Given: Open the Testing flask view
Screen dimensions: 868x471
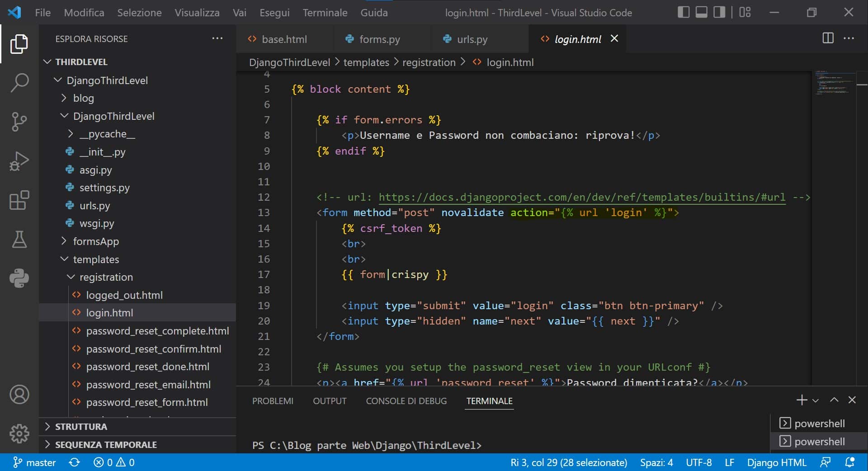Looking at the screenshot, I should [19, 239].
